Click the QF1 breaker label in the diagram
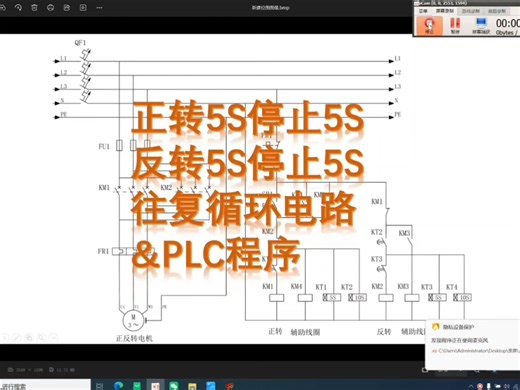The image size is (520, 390). click(80, 43)
